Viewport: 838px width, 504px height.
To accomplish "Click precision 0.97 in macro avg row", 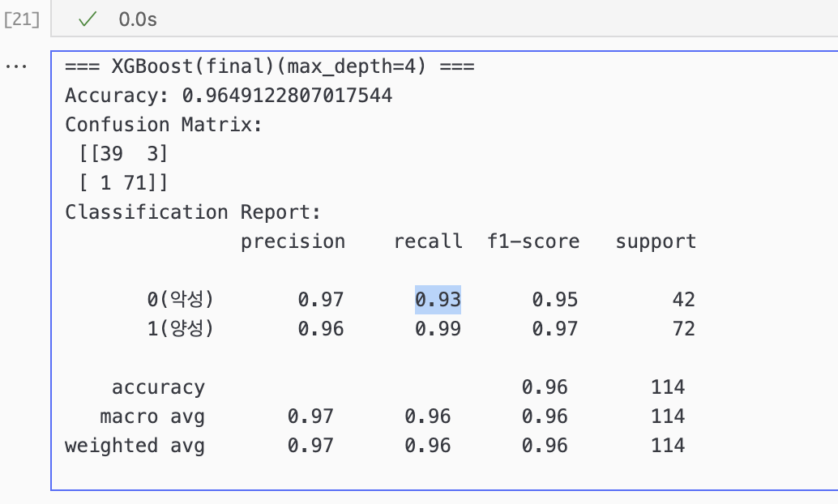I will pos(310,416).
